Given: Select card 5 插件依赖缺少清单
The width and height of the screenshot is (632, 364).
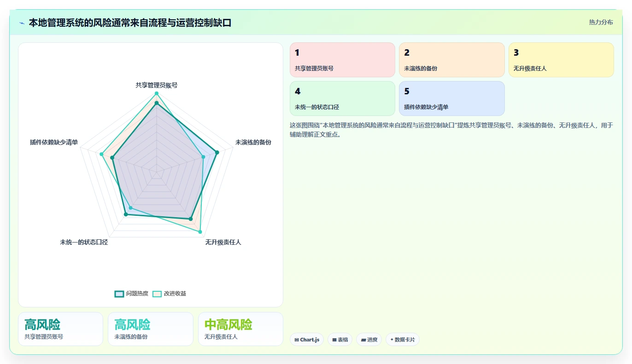Looking at the screenshot, I should tap(452, 98).
